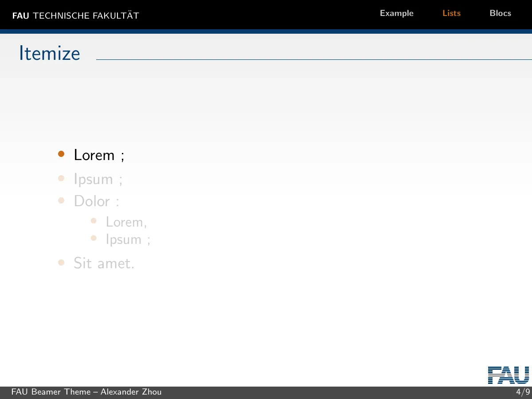Click the 'Dolor :' list item

[x=97, y=201]
